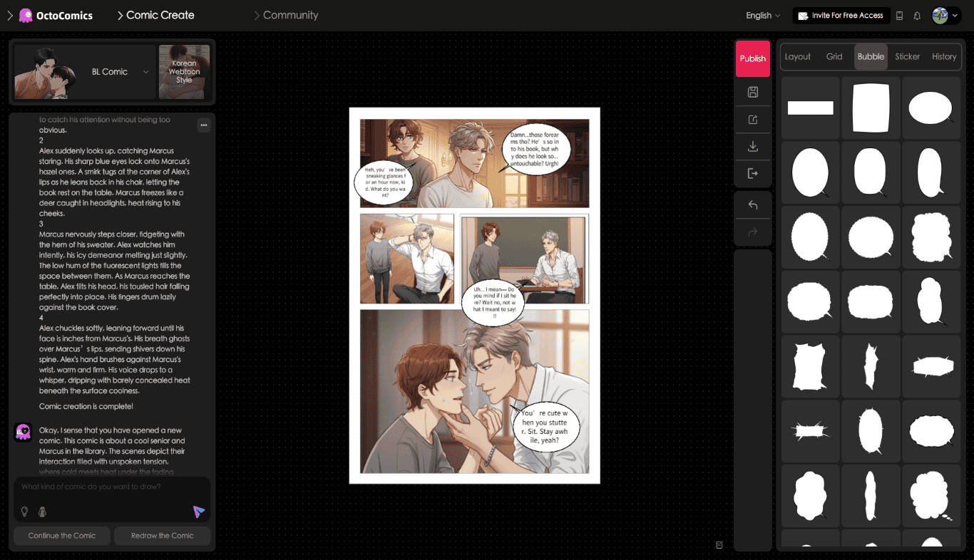Switch to the Grid tab
Viewport: 974px width, 560px height.
pyautogui.click(x=834, y=56)
